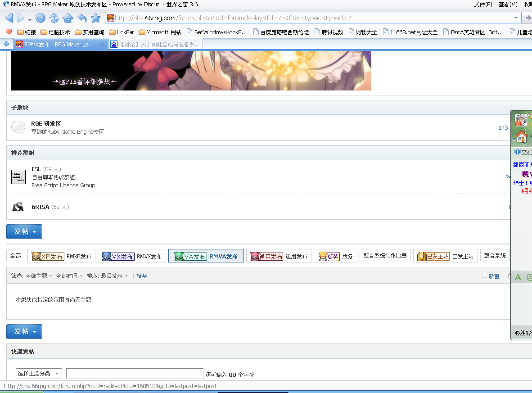Expand the address bar history dropdown
The height and width of the screenshot is (393, 532).
516,18
